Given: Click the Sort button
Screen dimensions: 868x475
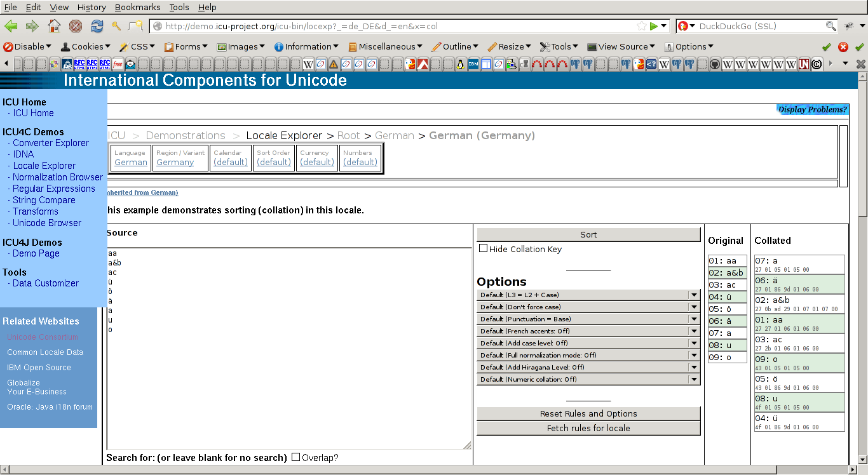Looking at the screenshot, I should [x=588, y=234].
